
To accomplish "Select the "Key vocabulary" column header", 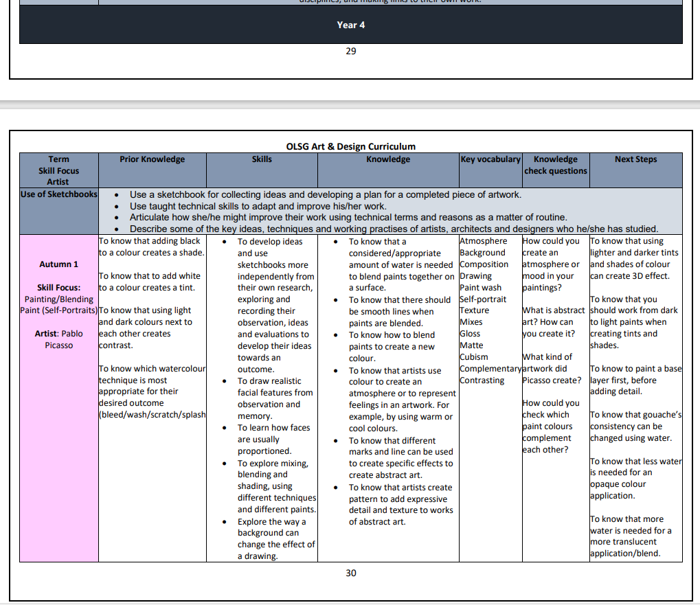I will 490,159.
